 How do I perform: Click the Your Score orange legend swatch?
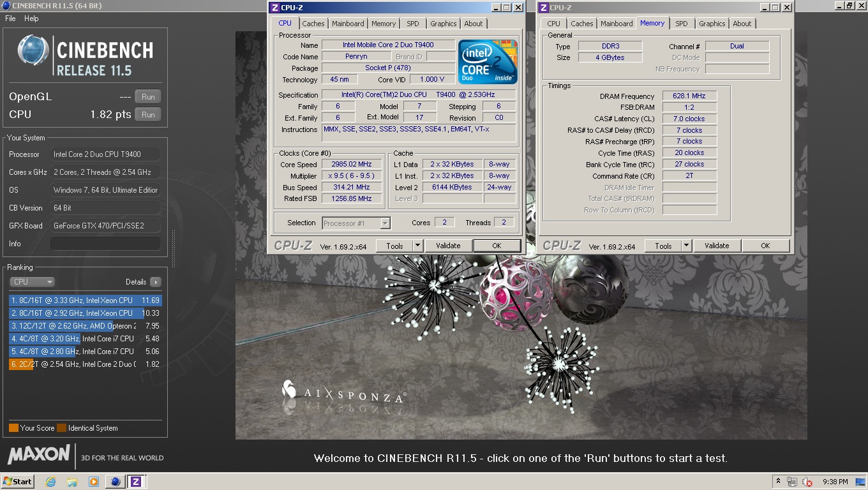pyautogui.click(x=13, y=428)
